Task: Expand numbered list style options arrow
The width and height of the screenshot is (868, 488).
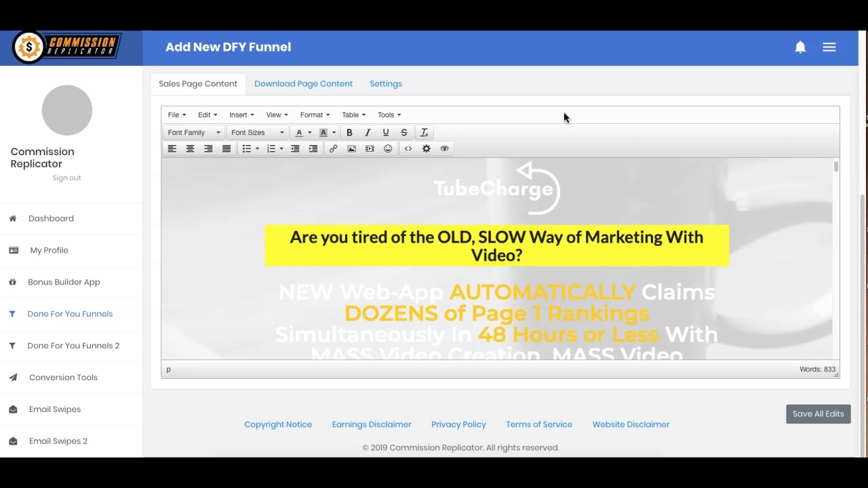Action: coord(281,148)
